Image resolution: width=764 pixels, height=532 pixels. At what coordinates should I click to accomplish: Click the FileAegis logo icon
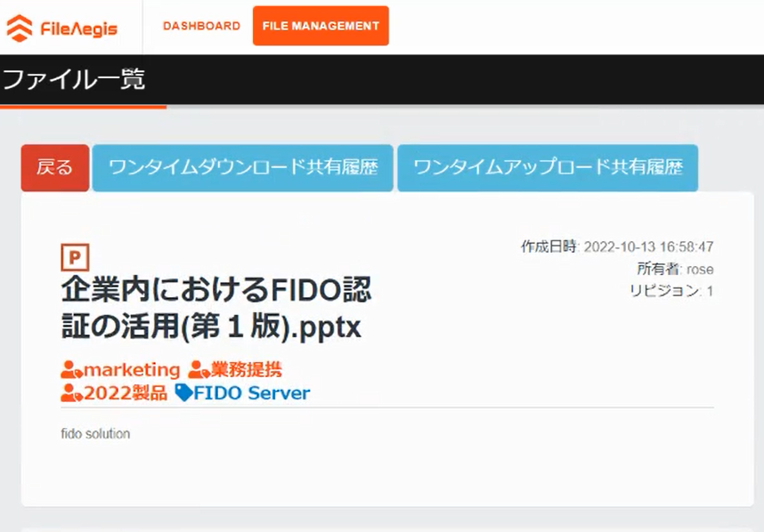click(20, 28)
